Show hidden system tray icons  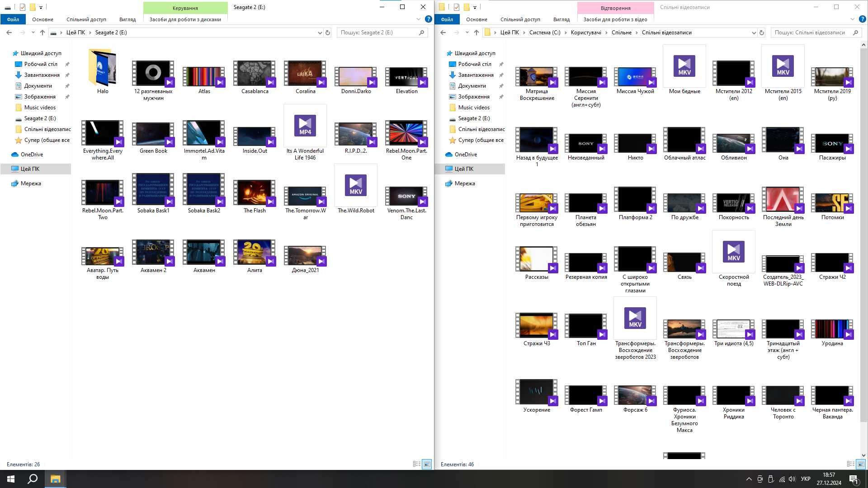coord(749,479)
